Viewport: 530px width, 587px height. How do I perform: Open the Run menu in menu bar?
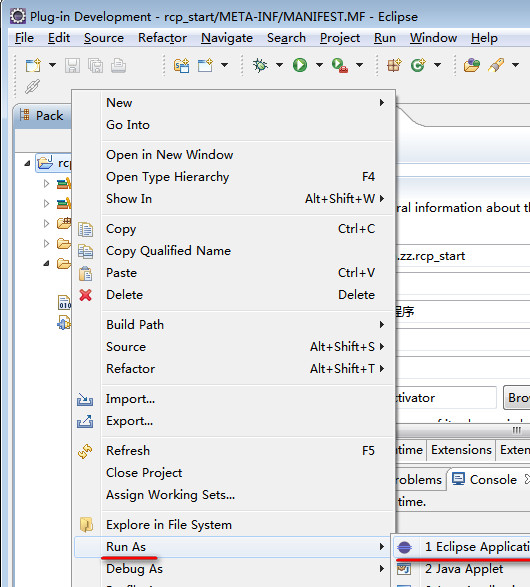pos(385,38)
